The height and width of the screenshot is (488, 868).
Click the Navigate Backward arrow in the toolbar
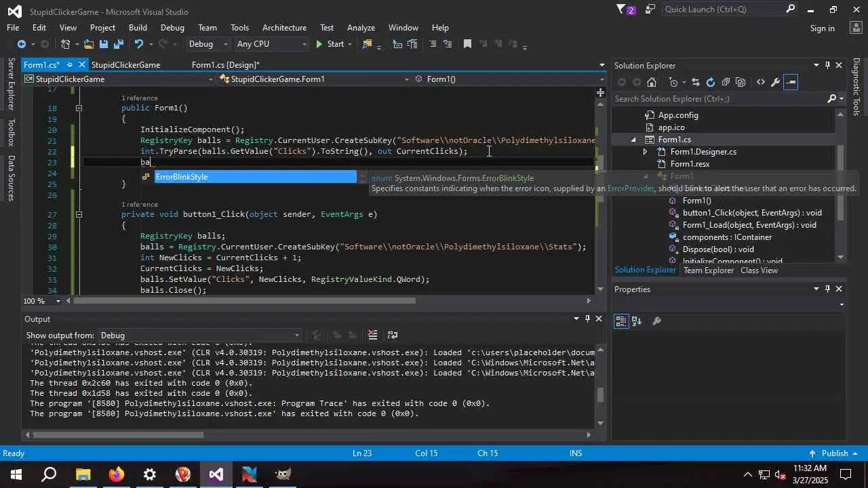pyautogui.click(x=22, y=44)
